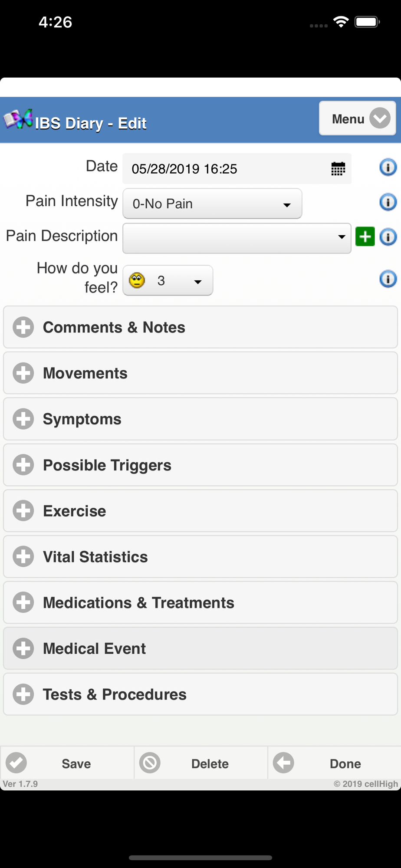
Task: Expand the Possible Triggers section
Action: pyautogui.click(x=200, y=465)
